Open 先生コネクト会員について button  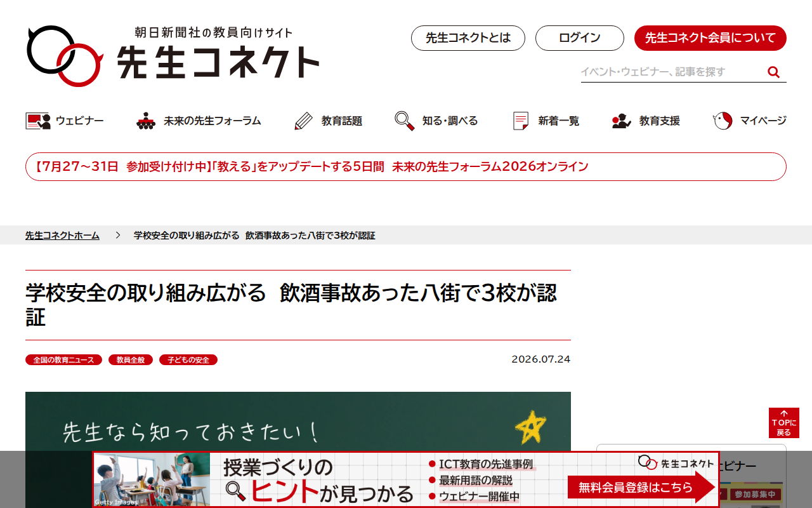(710, 38)
